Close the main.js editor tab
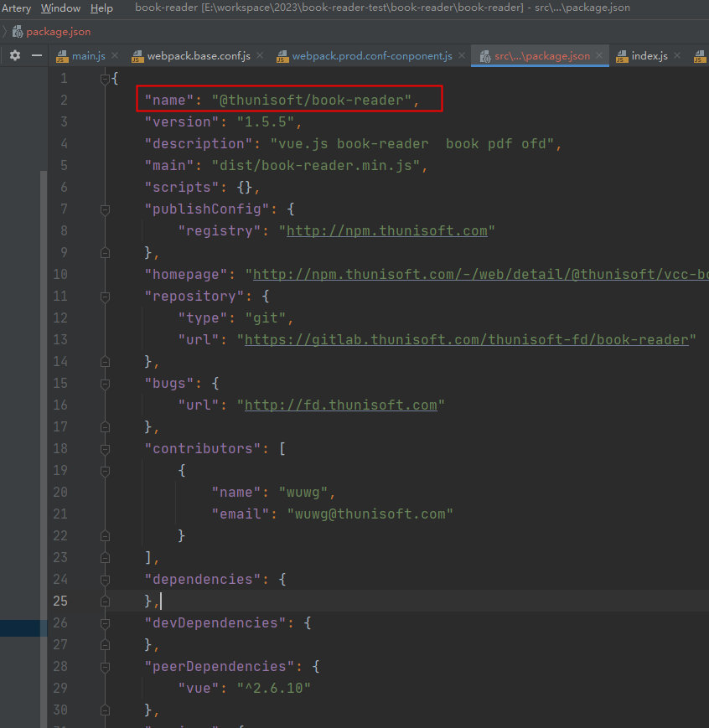The width and height of the screenshot is (709, 728). pyautogui.click(x=115, y=57)
